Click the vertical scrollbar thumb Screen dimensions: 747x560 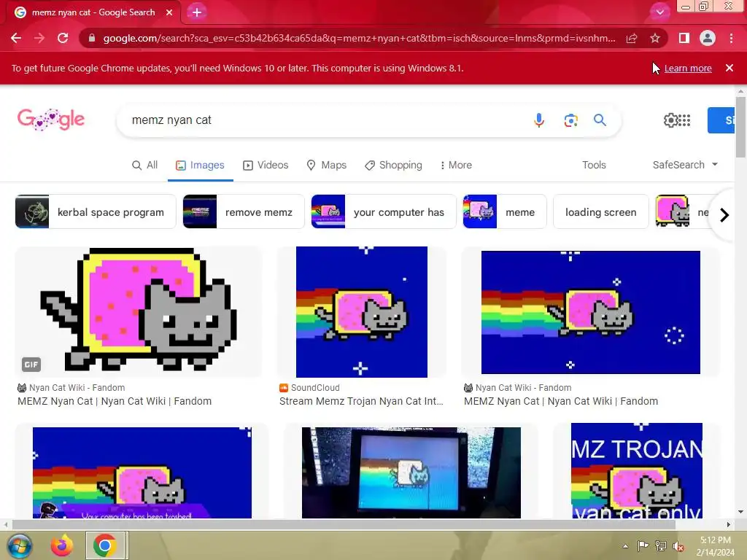tap(740, 127)
